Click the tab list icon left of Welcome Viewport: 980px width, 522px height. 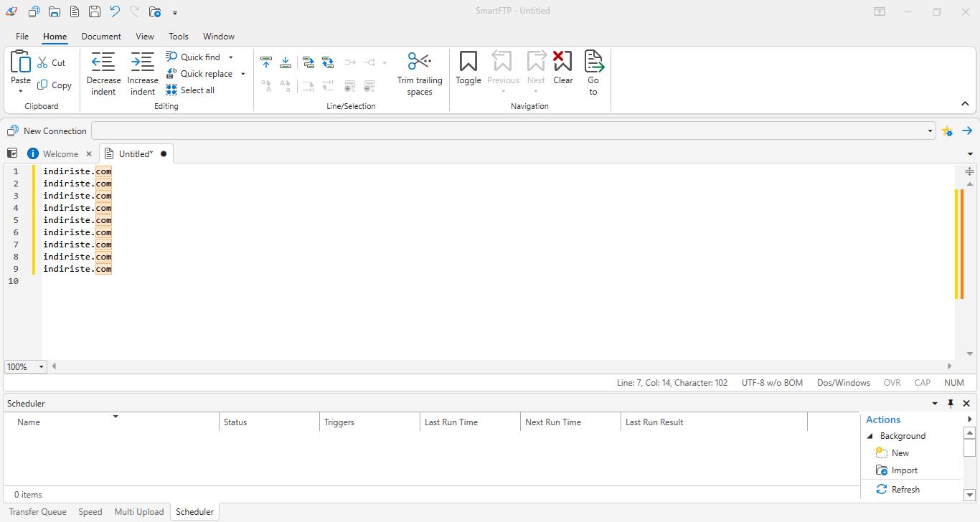tap(12, 153)
